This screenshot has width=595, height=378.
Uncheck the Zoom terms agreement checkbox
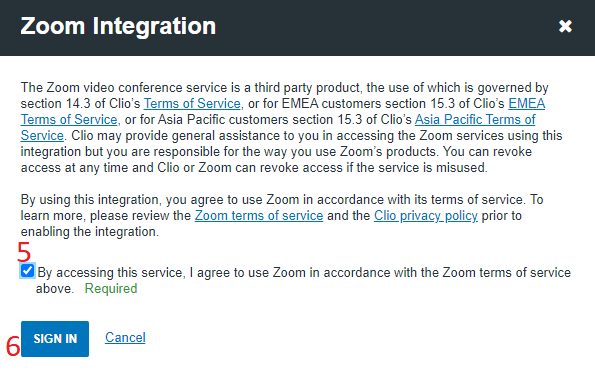coord(27,271)
